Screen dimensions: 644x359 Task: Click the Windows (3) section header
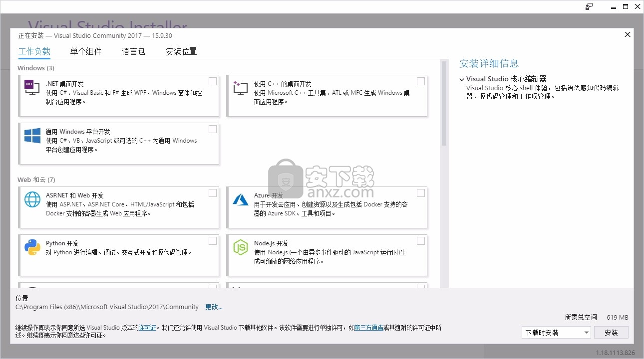(x=36, y=68)
